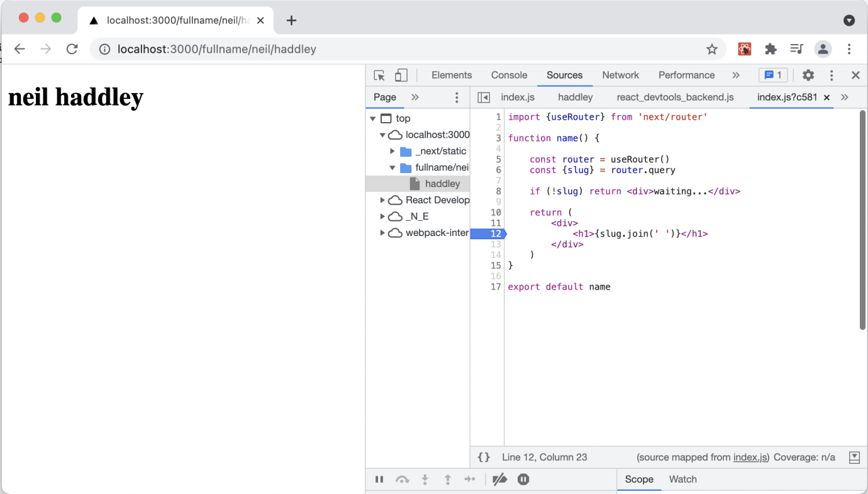The image size is (868, 494).
Task: Click the 1 issue message badge
Action: point(773,76)
